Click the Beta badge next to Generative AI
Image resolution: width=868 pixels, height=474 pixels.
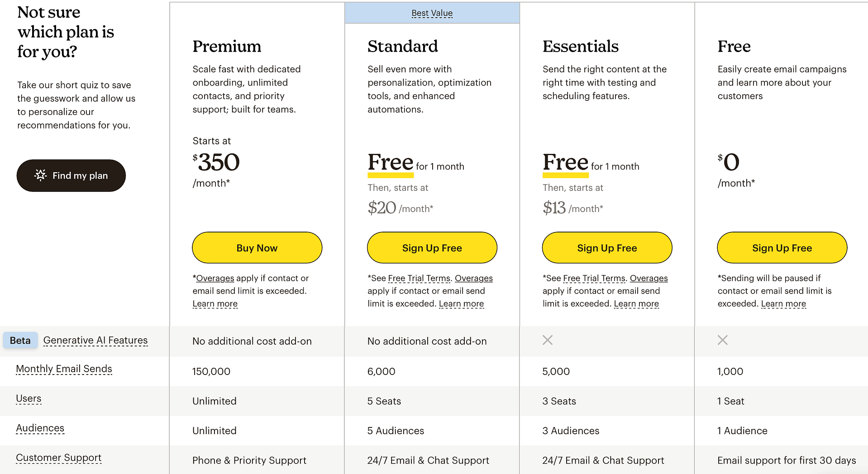[x=20, y=341]
